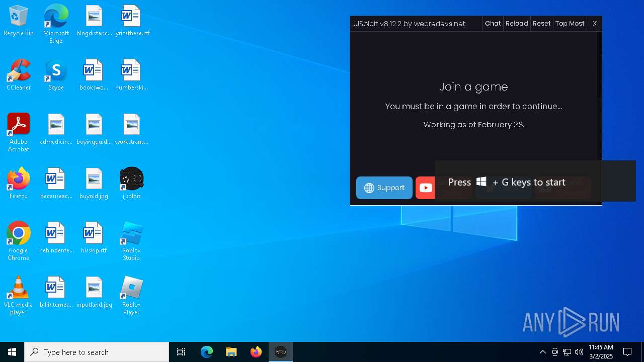
Task: Select the Roblox Studio desktop shortcut
Action: coord(131,241)
